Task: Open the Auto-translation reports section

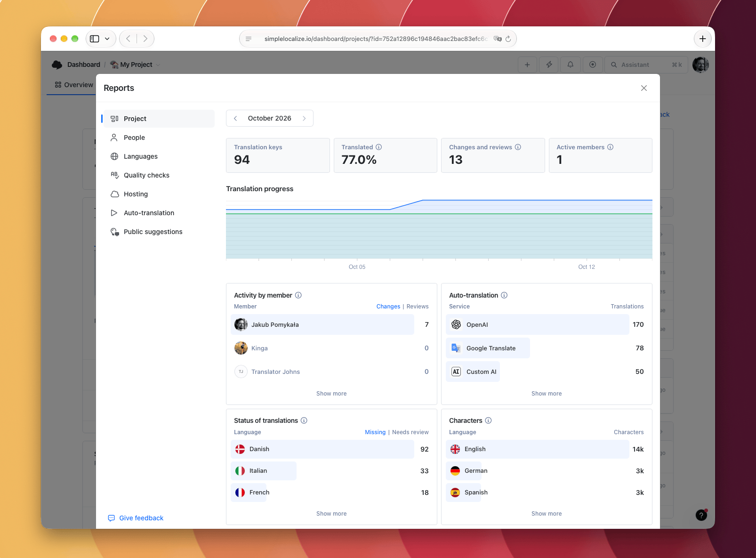Action: coord(159,213)
